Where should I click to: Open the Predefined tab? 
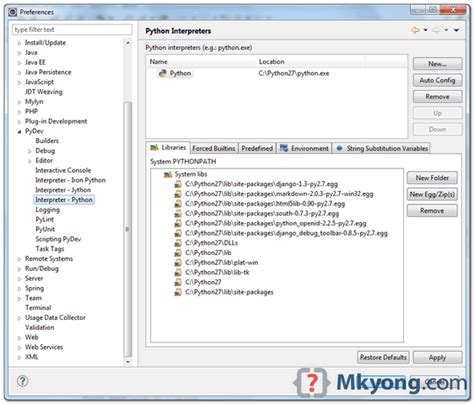[257, 148]
